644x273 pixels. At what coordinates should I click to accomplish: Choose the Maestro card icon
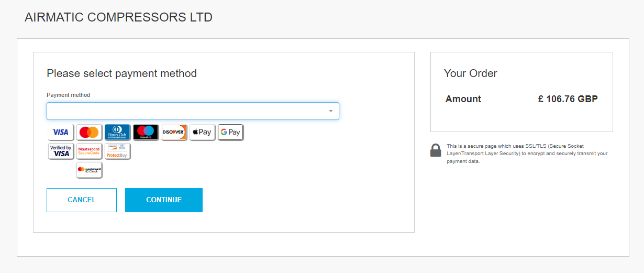(x=146, y=132)
